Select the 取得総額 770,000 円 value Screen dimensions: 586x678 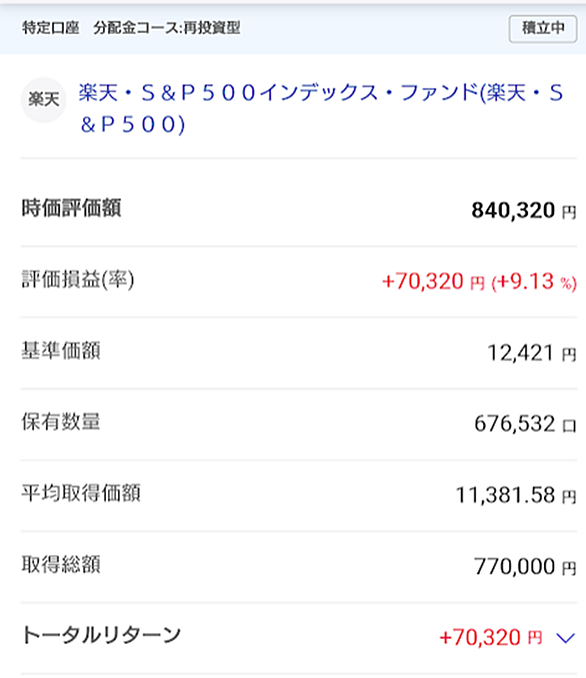(x=525, y=566)
